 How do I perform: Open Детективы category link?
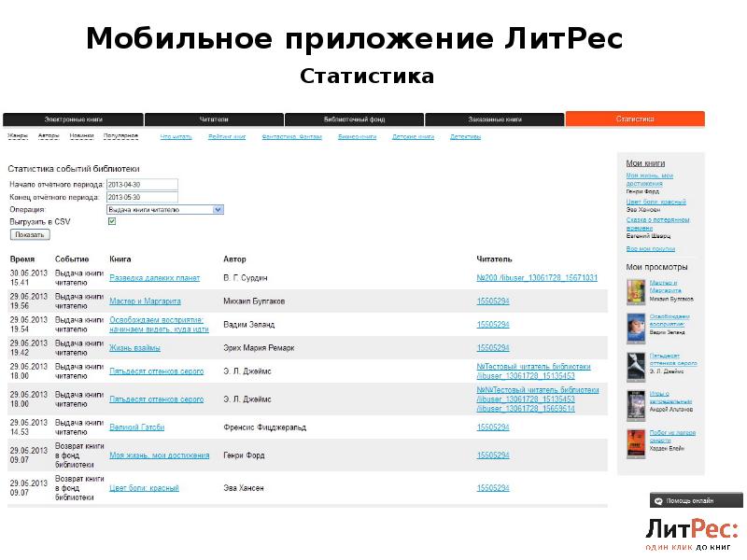(x=465, y=136)
